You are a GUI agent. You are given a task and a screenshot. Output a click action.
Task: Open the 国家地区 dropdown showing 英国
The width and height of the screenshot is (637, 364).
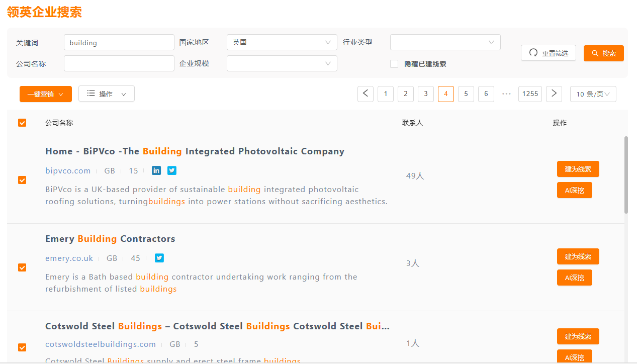coord(282,42)
